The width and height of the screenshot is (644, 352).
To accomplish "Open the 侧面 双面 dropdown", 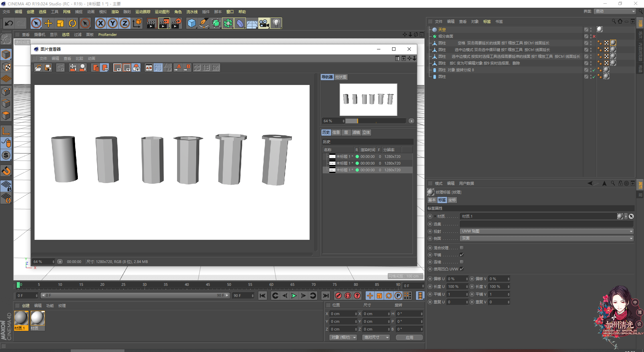I will point(546,238).
